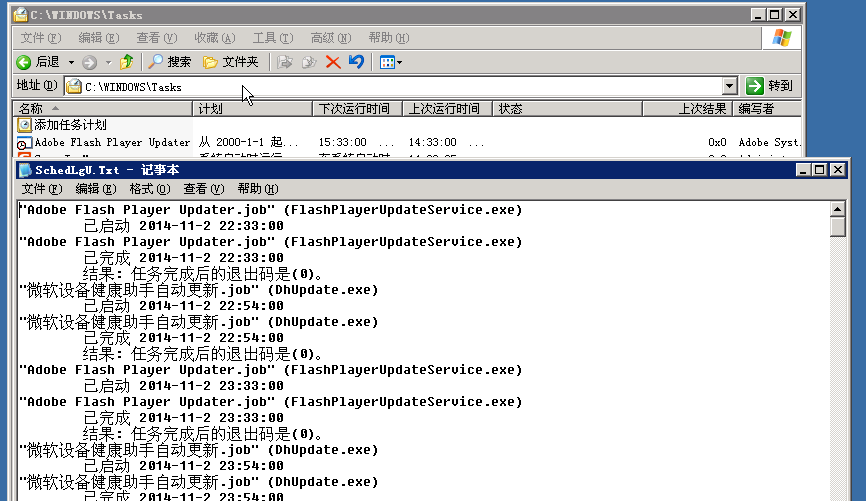Click the Copy To toolbar icon
The image size is (866, 501).
(x=309, y=62)
